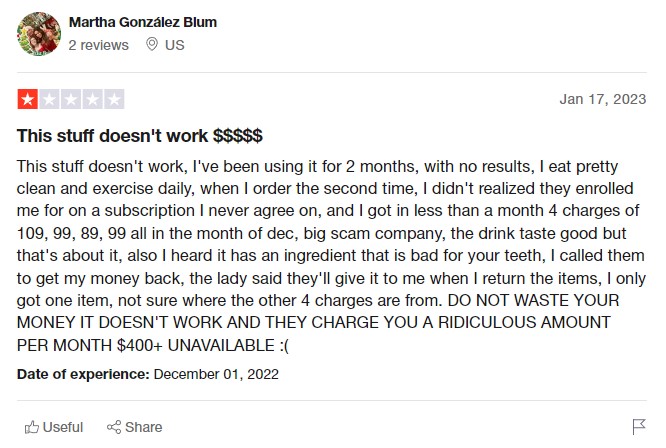This screenshot has width=666, height=448.
Task: Click the US country label
Action: coord(175,45)
